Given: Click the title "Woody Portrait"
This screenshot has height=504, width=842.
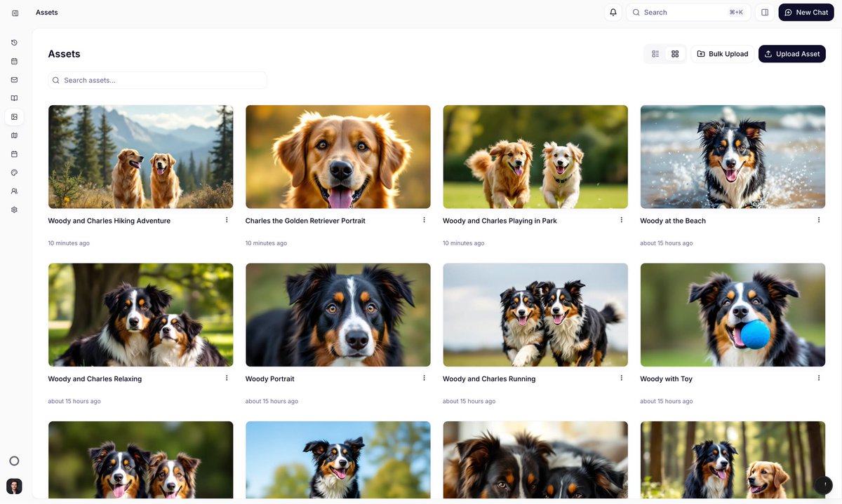Looking at the screenshot, I should pyautogui.click(x=270, y=379).
